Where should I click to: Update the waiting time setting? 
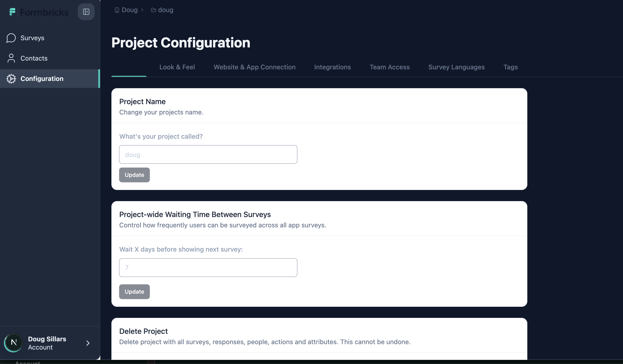(x=134, y=292)
